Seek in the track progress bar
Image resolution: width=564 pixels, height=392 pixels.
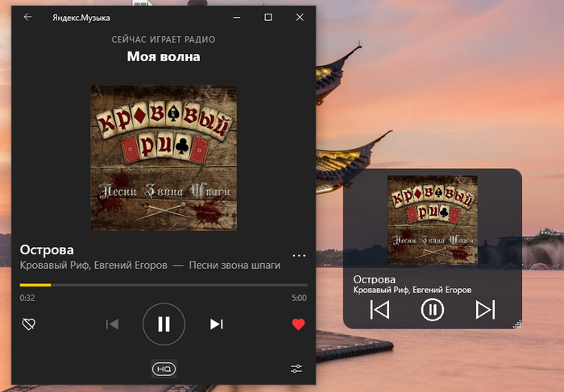pos(164,285)
